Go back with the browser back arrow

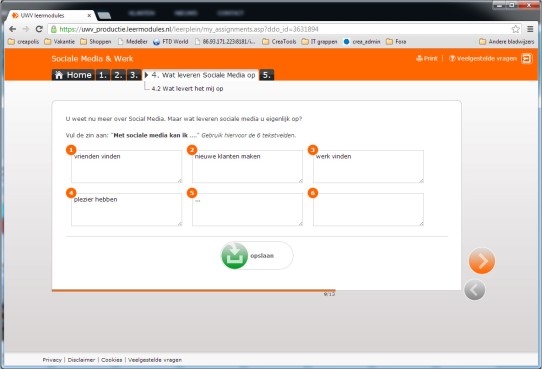coord(13,29)
